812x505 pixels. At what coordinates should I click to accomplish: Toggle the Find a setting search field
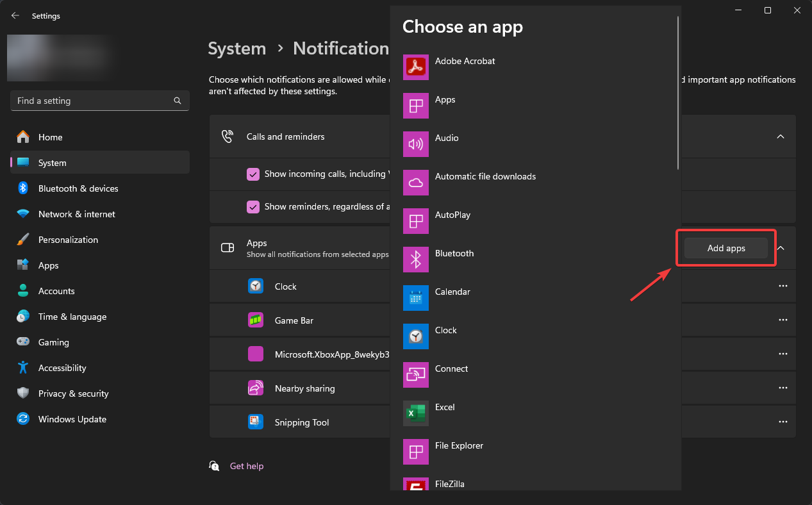pos(99,101)
